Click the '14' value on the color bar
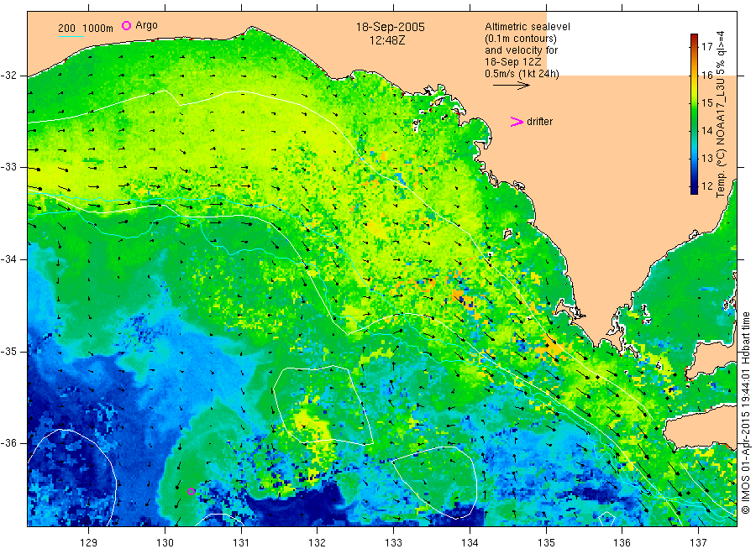The width and height of the screenshot is (756, 554). click(x=706, y=131)
